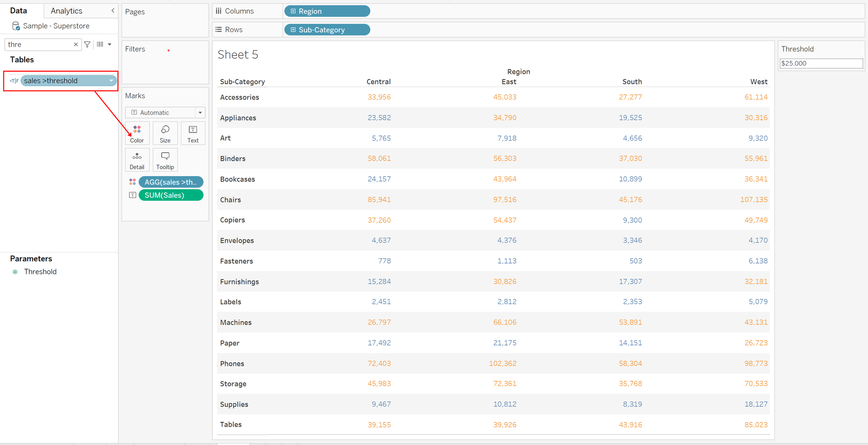This screenshot has height=445, width=868.
Task: Click the AGG(sales >th.. color pill
Action: pyautogui.click(x=171, y=182)
